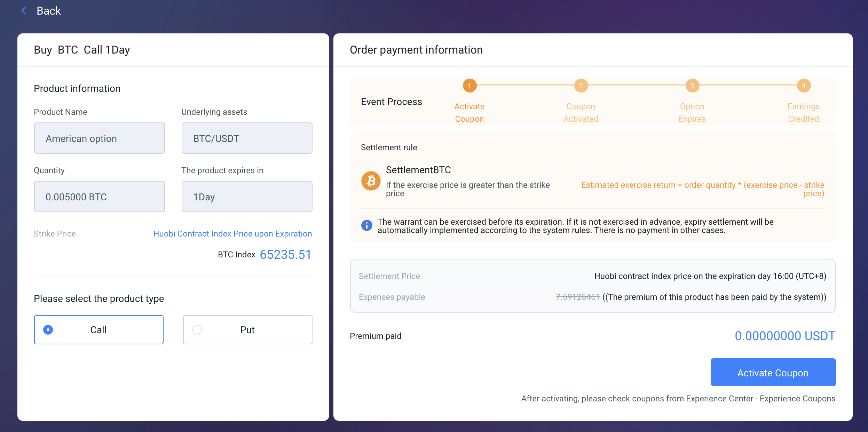The image size is (868, 432).
Task: Click step 2 Coupon Activated circle
Action: 581,86
